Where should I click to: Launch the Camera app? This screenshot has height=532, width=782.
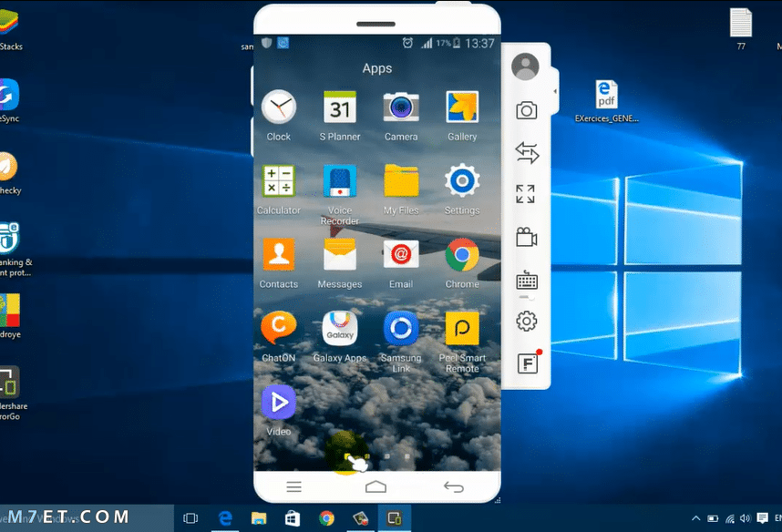coord(401,107)
